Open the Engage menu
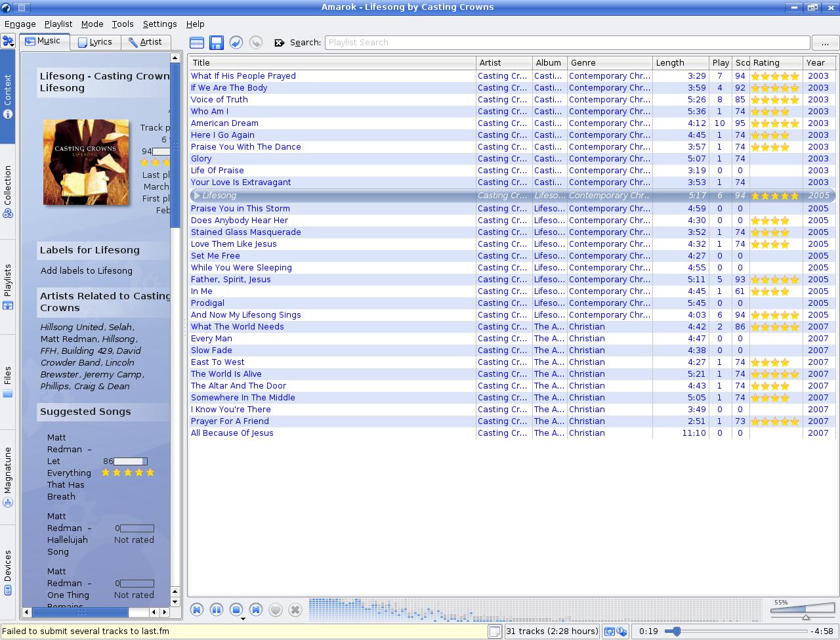 20,24
